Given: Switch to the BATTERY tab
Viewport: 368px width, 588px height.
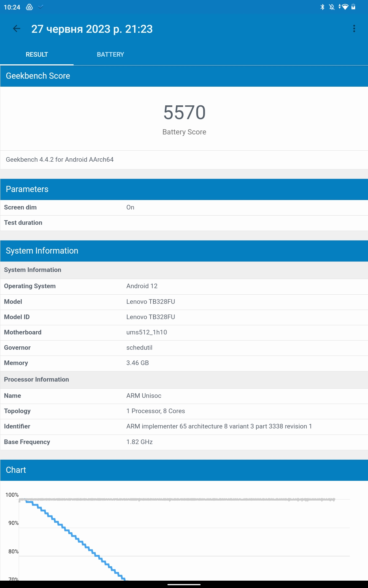Looking at the screenshot, I should (x=110, y=55).
